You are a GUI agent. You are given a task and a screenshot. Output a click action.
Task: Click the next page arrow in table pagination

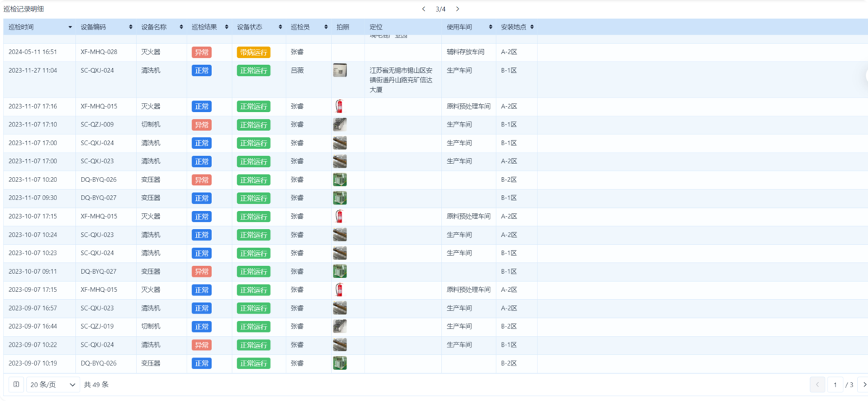coord(864,385)
